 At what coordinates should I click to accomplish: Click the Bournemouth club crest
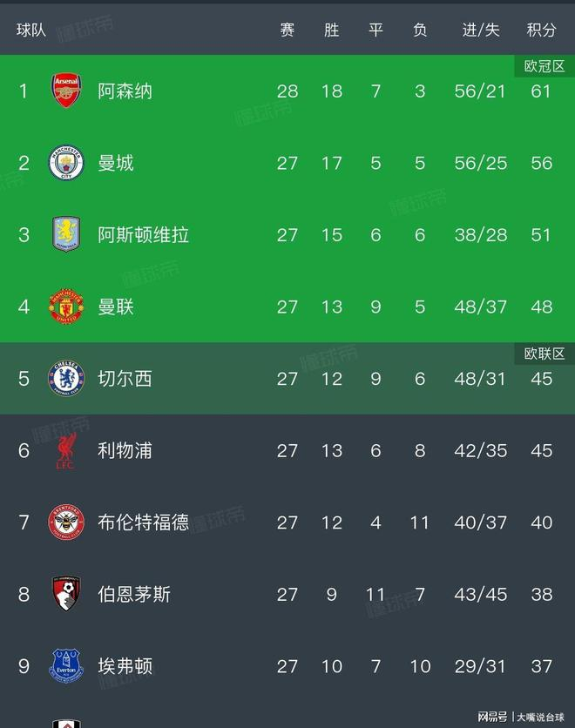(66, 595)
